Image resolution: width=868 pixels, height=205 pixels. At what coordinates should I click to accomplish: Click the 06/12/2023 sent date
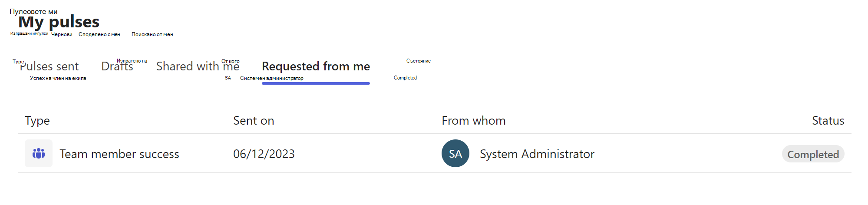264,154
